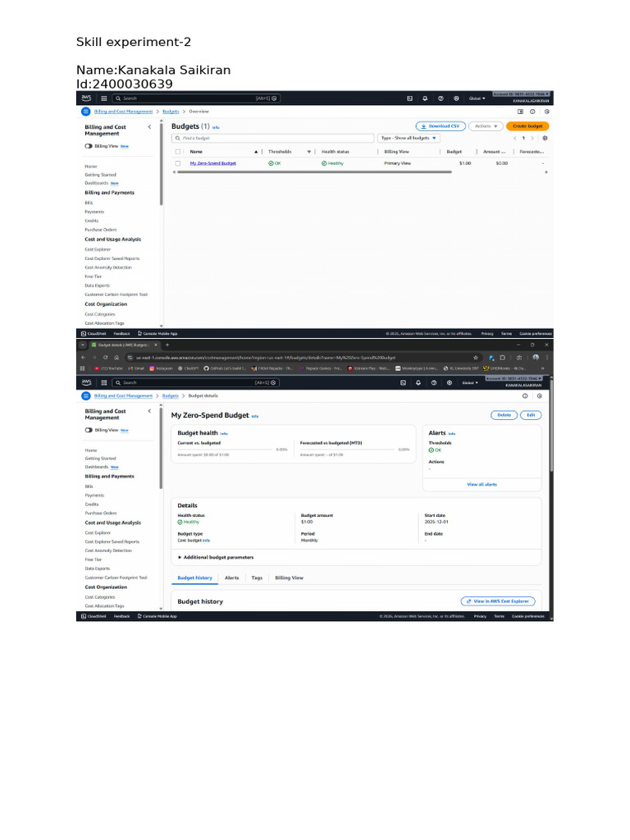
Task: Switch to the Tags tab
Action: (257, 578)
